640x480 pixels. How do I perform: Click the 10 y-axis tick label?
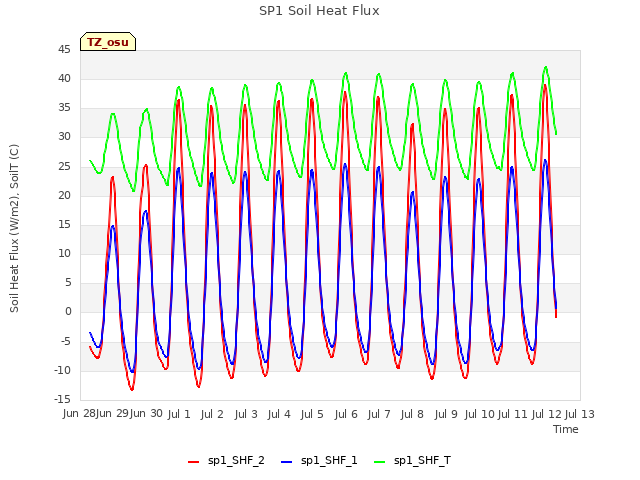[x=64, y=253]
